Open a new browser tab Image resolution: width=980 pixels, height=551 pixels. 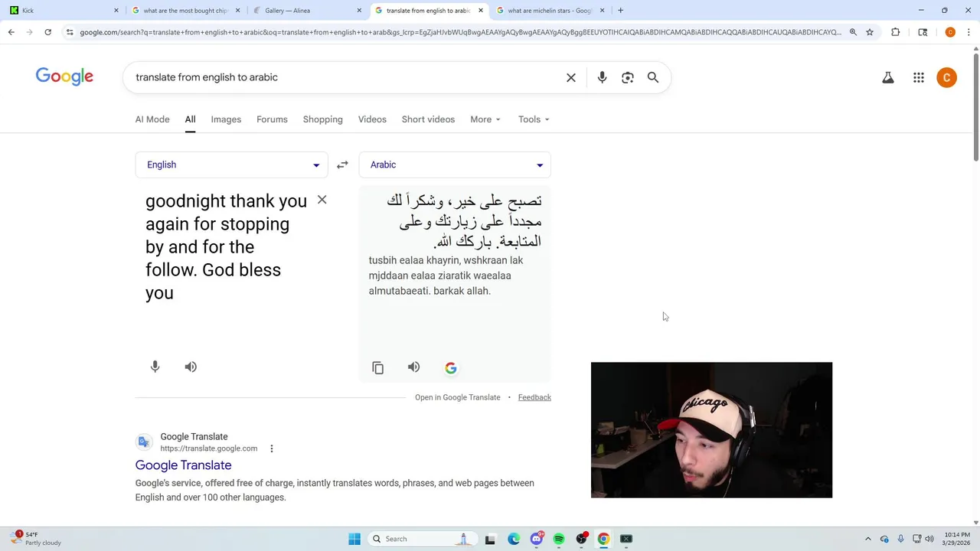(x=620, y=11)
